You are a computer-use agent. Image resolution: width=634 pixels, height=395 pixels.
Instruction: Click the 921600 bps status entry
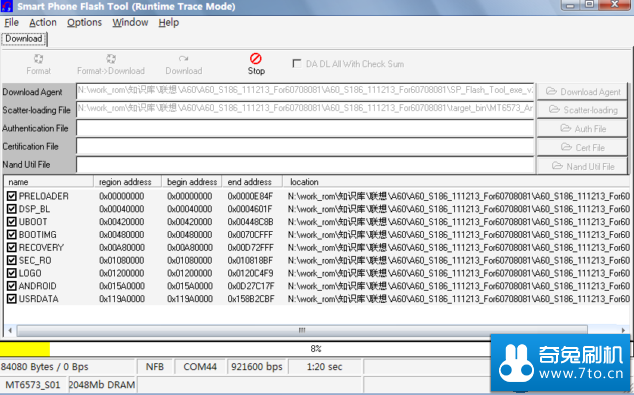pyautogui.click(x=256, y=367)
